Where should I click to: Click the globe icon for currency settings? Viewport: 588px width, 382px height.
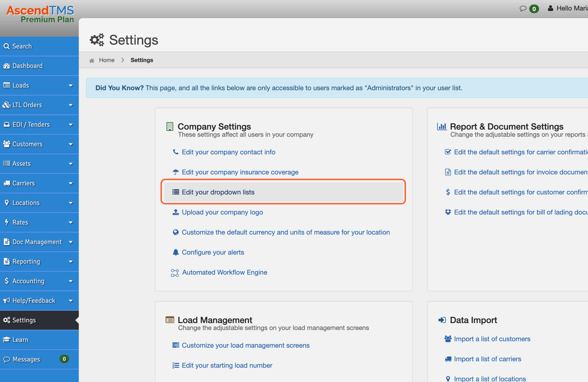point(175,232)
